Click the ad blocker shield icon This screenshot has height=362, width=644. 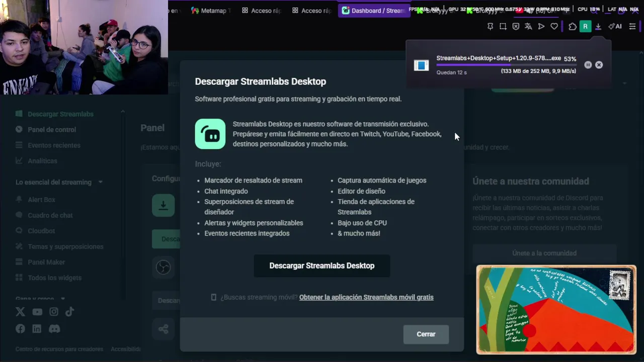[516, 27]
